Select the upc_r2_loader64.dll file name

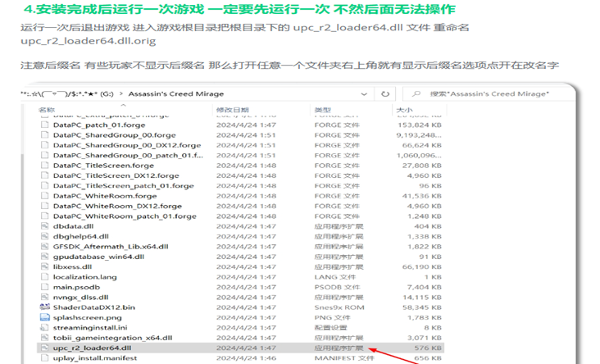[93, 348]
